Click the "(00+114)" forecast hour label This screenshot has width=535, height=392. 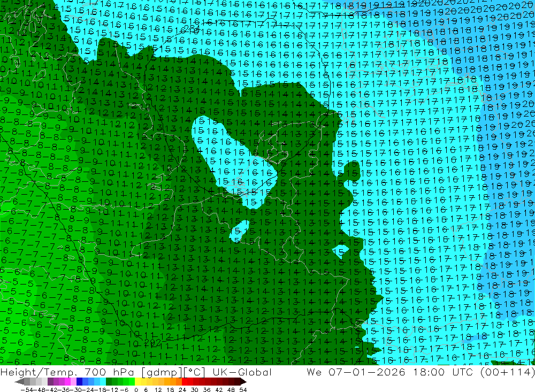(507, 372)
